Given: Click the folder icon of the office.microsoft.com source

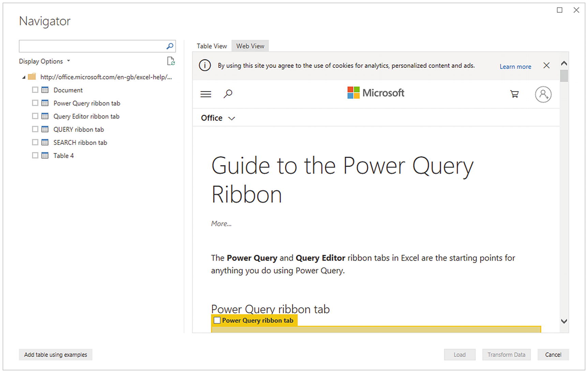Looking at the screenshot, I should (x=32, y=77).
